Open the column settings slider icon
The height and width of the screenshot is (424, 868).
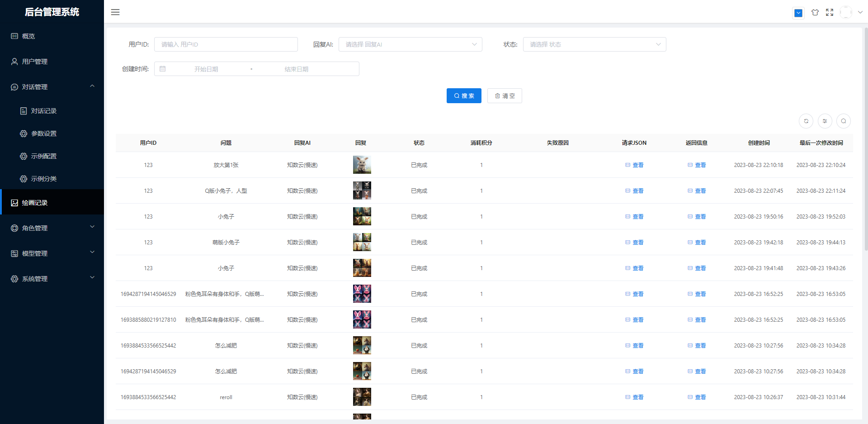[825, 121]
